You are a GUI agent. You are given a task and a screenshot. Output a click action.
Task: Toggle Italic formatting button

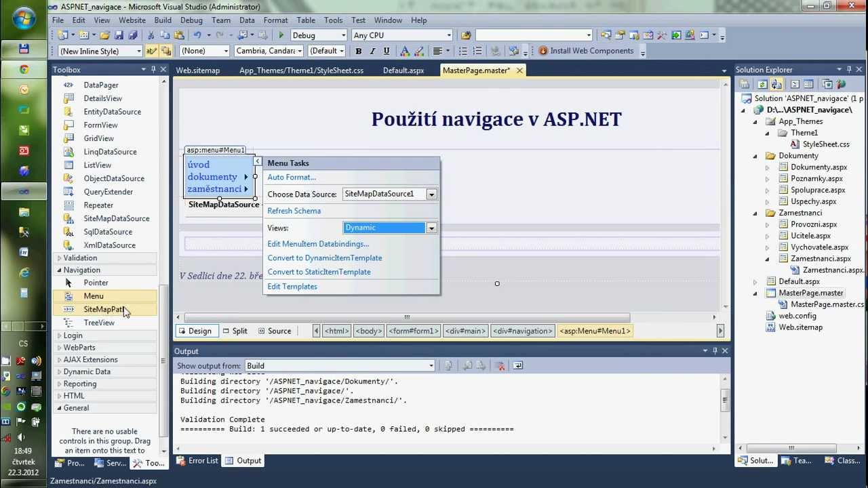pyautogui.click(x=372, y=51)
